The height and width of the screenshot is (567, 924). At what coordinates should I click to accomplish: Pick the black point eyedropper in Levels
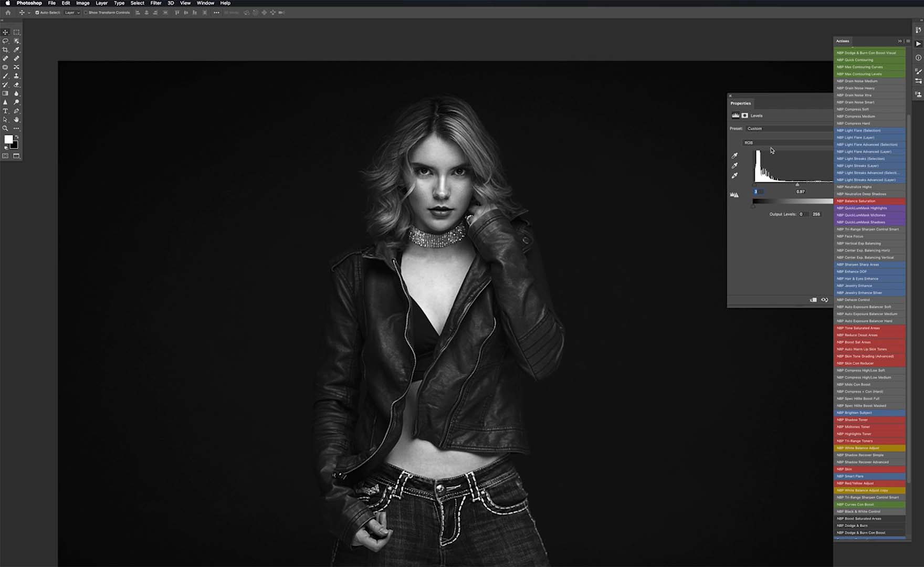(734, 156)
